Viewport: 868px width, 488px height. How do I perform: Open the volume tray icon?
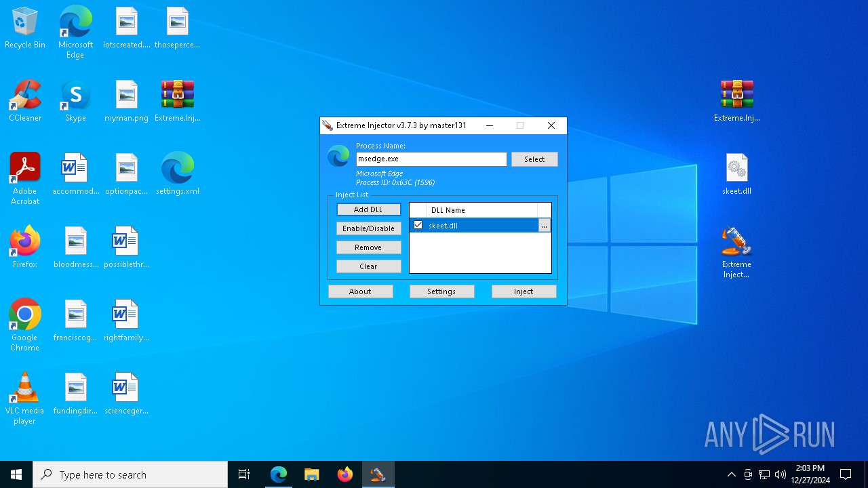click(x=781, y=474)
